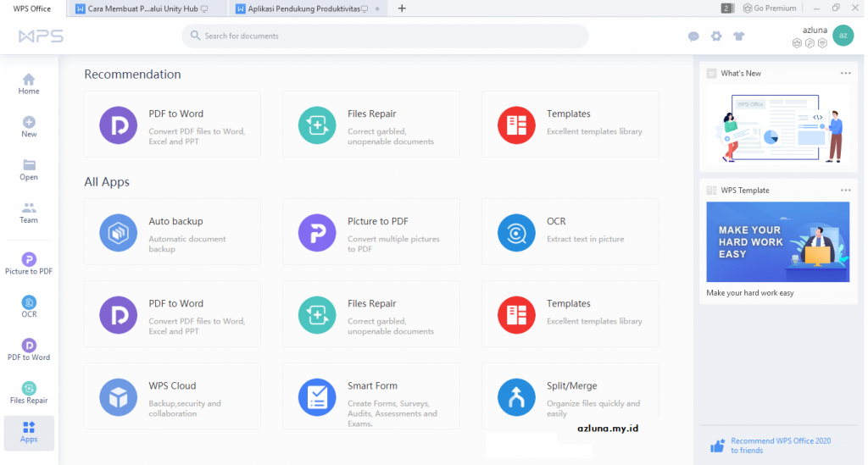This screenshot has width=868, height=465.
Task: Click the What's New panel title
Action: click(741, 73)
